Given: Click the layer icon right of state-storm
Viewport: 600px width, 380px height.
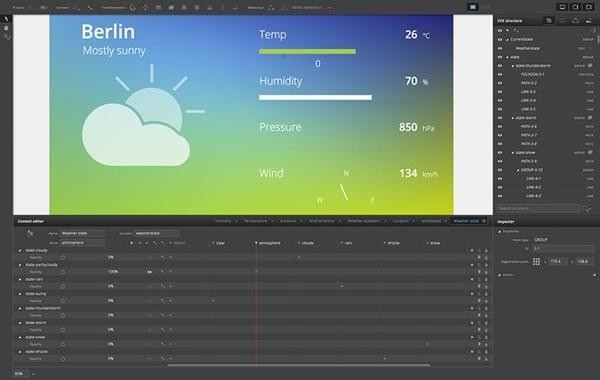Looking at the screenshot, I should point(590,117).
